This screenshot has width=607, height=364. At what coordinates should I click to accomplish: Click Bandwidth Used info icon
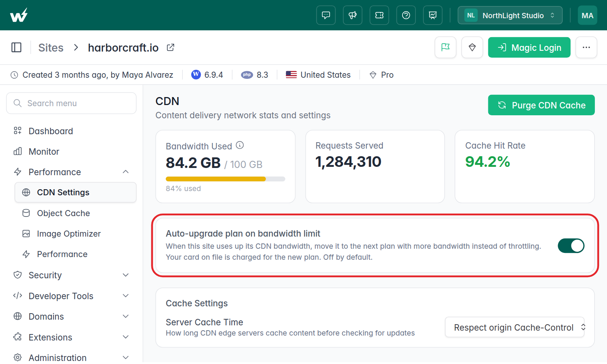240,145
